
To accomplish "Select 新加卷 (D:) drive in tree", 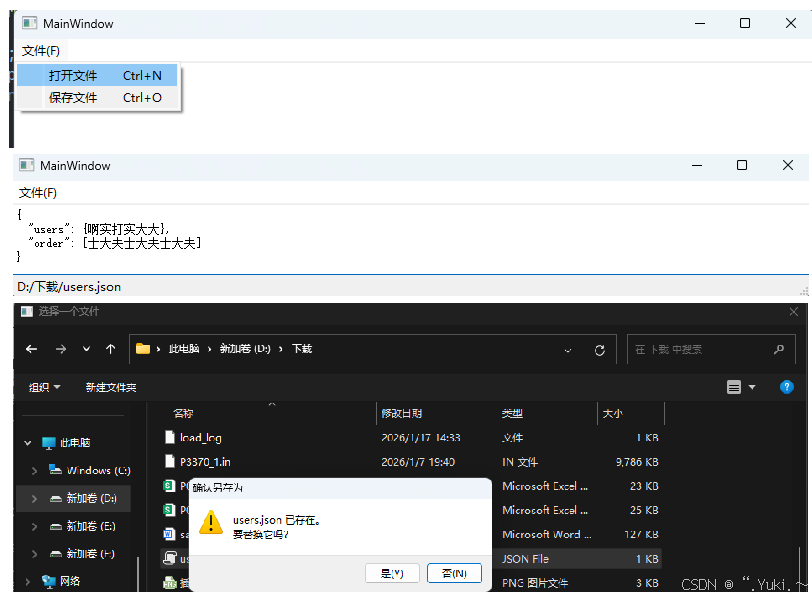I will 91,499.
